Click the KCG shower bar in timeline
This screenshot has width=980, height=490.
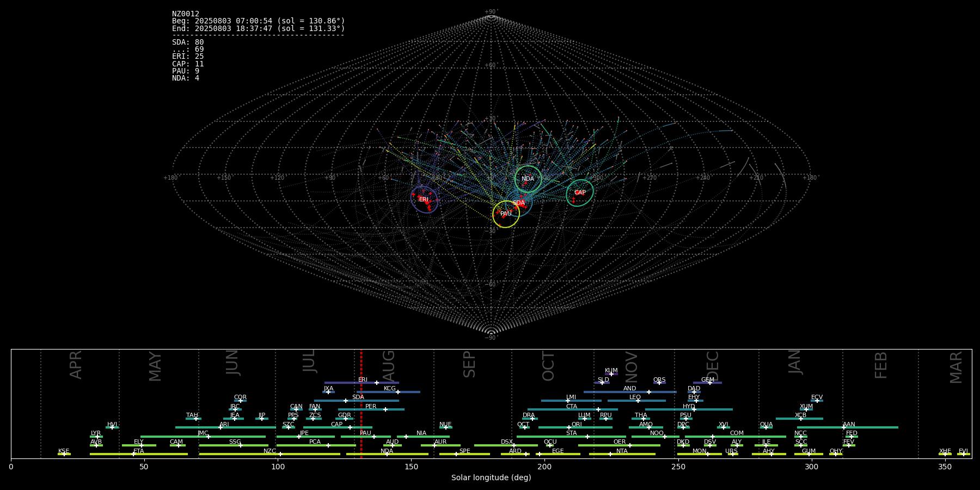point(388,392)
